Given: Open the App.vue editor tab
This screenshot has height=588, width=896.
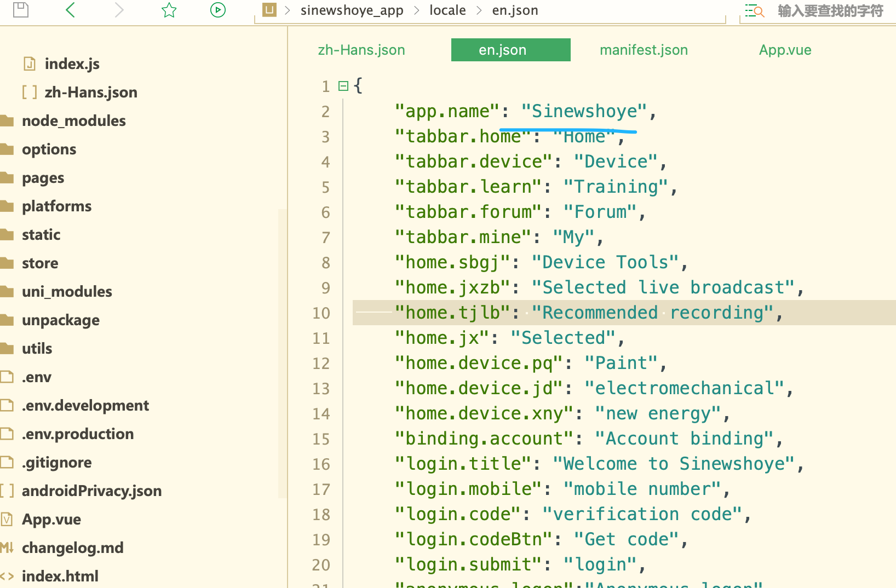Looking at the screenshot, I should click(785, 50).
